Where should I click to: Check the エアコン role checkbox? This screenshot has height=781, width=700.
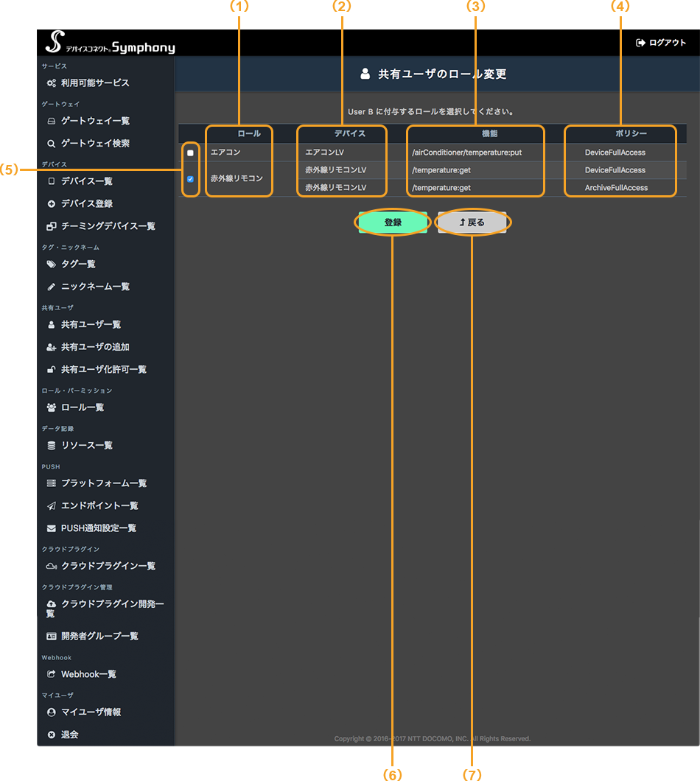[190, 153]
